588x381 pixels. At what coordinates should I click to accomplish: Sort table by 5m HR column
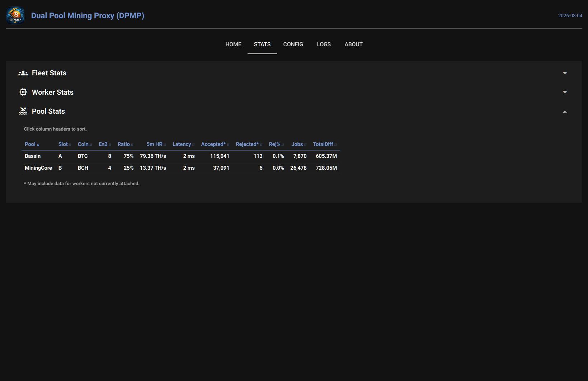155,144
